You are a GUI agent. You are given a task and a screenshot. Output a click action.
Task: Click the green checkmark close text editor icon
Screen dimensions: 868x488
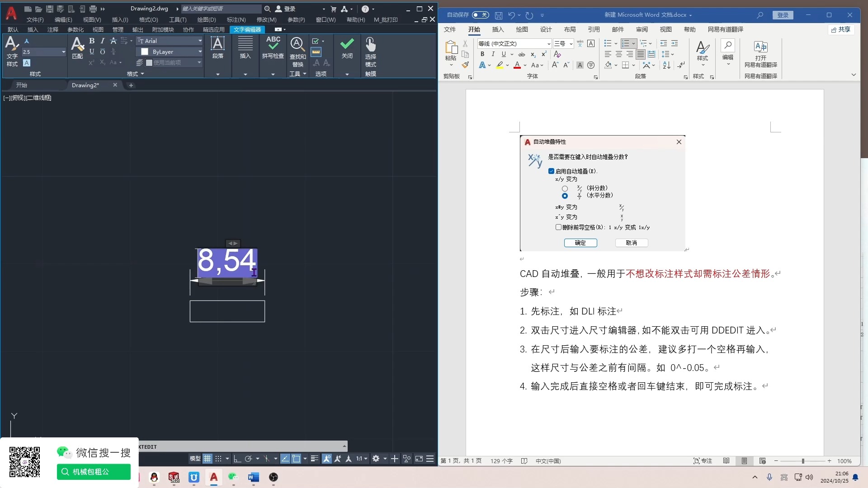[x=347, y=44]
